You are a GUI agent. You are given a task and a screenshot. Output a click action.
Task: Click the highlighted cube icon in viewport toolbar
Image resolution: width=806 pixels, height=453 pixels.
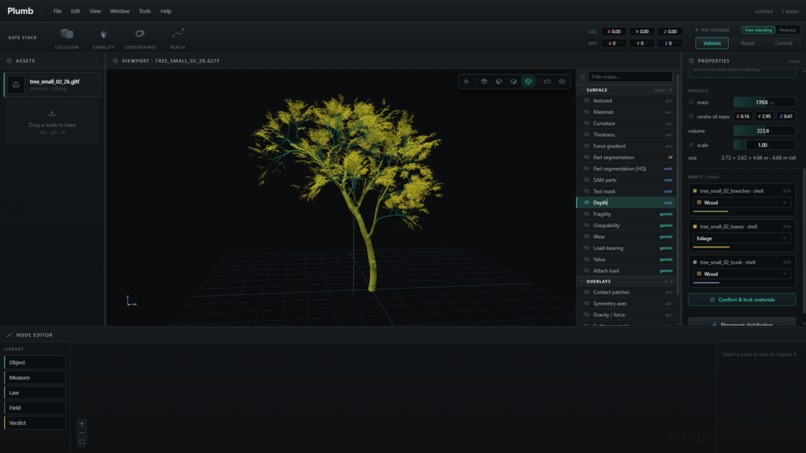(528, 82)
